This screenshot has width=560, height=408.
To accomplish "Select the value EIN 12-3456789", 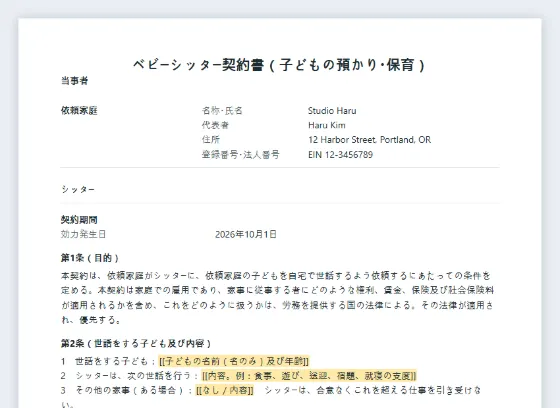I will [x=340, y=155].
